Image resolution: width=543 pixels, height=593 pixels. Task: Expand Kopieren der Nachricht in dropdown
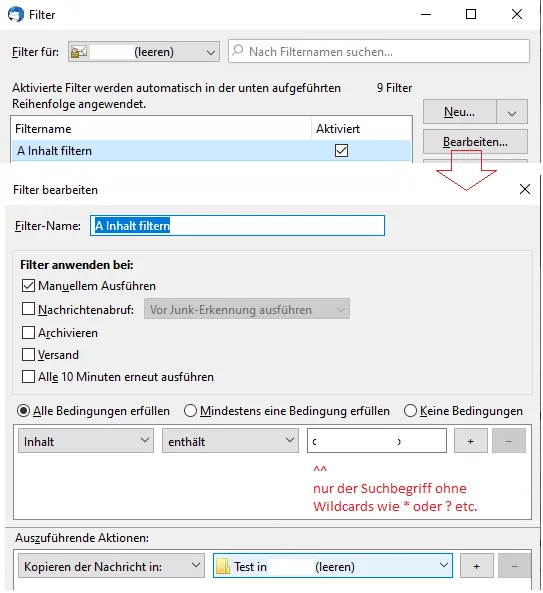click(111, 566)
